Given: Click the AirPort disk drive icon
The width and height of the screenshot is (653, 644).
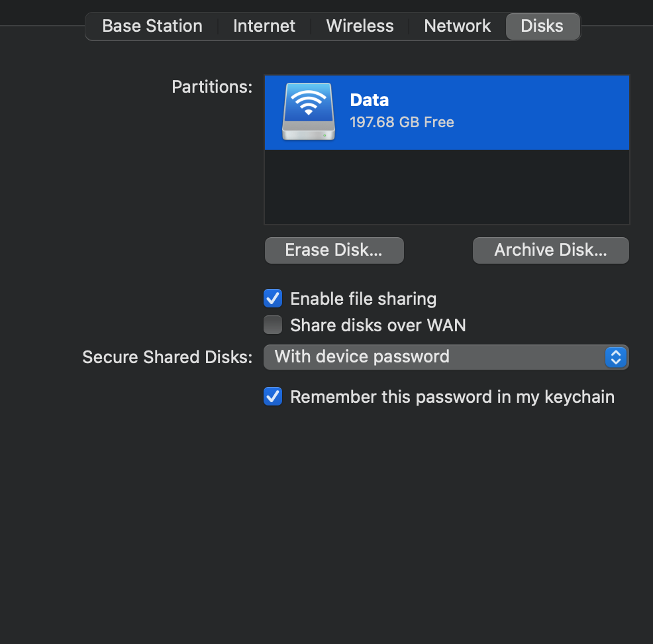Looking at the screenshot, I should click(x=309, y=111).
